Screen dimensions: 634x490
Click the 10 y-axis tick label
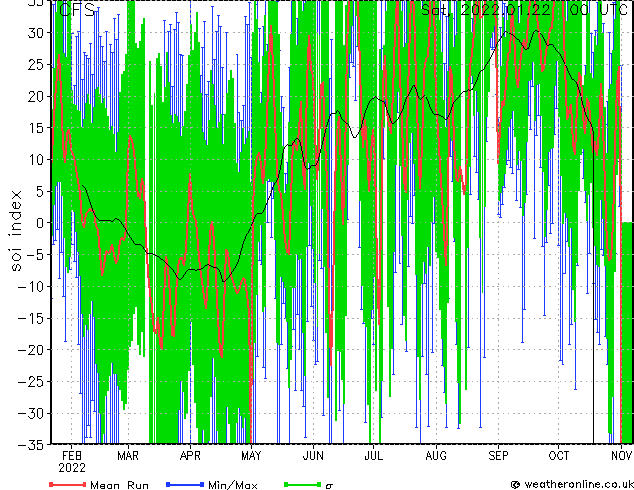(36, 160)
